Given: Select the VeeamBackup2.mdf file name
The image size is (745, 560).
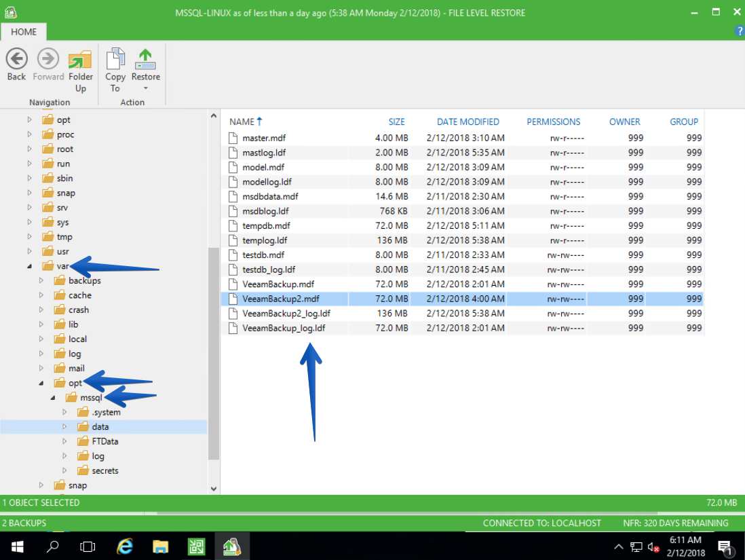Looking at the screenshot, I should pos(281,299).
